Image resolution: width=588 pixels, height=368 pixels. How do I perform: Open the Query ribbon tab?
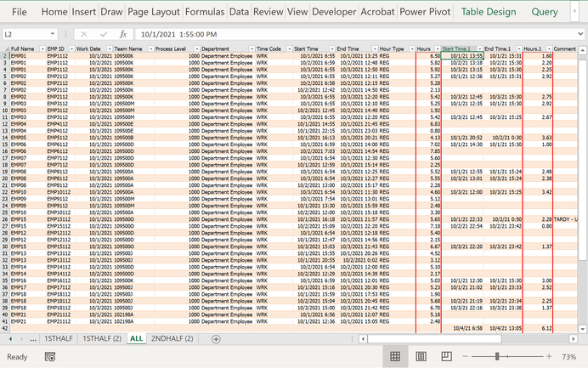click(x=544, y=12)
